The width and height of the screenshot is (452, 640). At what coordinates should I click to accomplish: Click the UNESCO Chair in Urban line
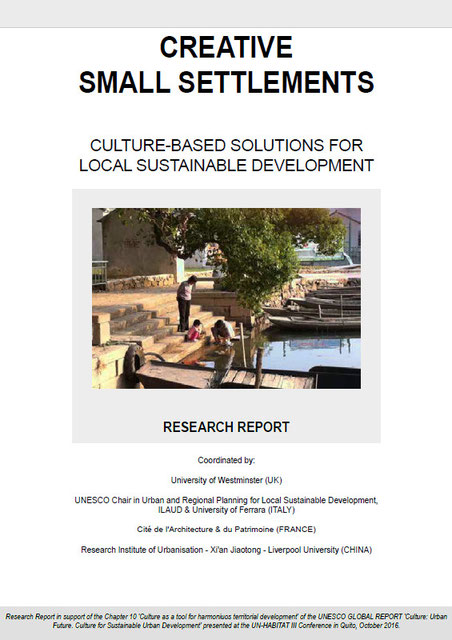pyautogui.click(x=226, y=500)
